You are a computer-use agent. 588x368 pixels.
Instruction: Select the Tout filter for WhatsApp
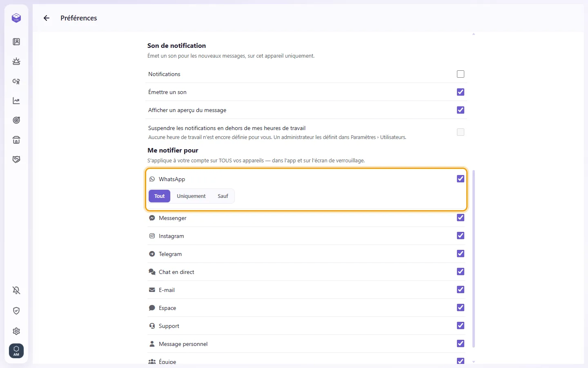pos(159,196)
